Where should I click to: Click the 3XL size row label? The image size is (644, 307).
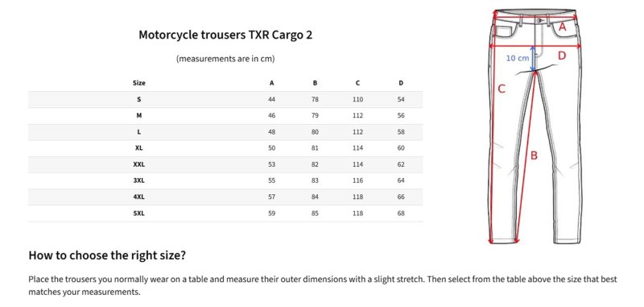[138, 180]
